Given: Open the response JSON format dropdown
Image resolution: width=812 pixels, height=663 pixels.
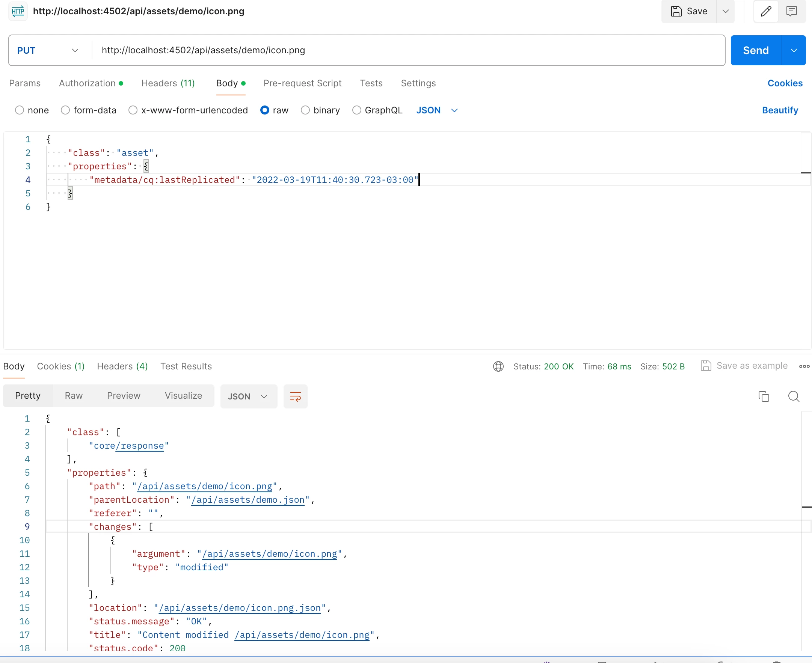Looking at the screenshot, I should tap(248, 396).
